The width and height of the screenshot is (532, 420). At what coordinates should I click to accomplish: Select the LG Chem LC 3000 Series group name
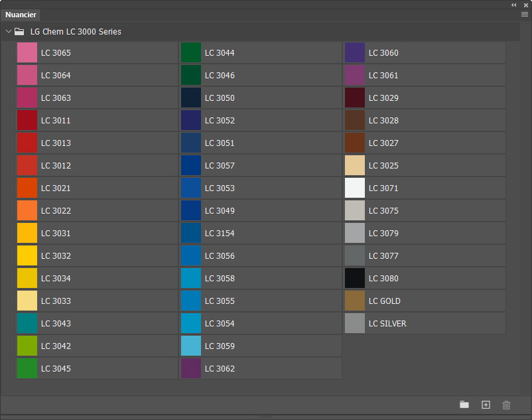[x=76, y=32]
